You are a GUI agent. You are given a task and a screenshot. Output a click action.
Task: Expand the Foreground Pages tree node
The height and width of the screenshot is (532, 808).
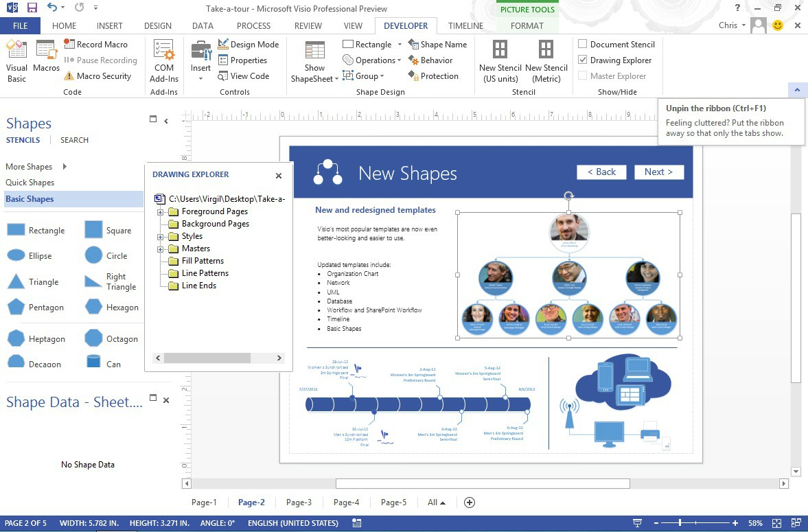click(x=161, y=211)
